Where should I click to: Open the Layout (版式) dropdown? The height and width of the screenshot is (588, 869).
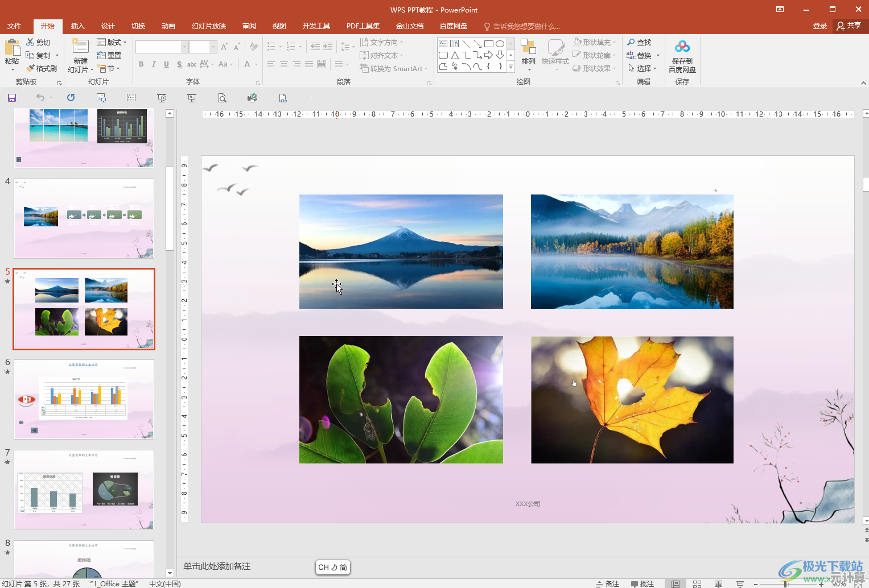click(112, 42)
